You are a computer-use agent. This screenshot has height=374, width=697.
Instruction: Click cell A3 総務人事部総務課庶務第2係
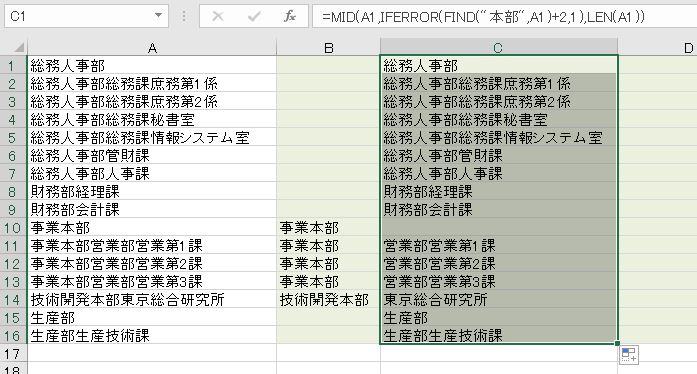point(152,101)
